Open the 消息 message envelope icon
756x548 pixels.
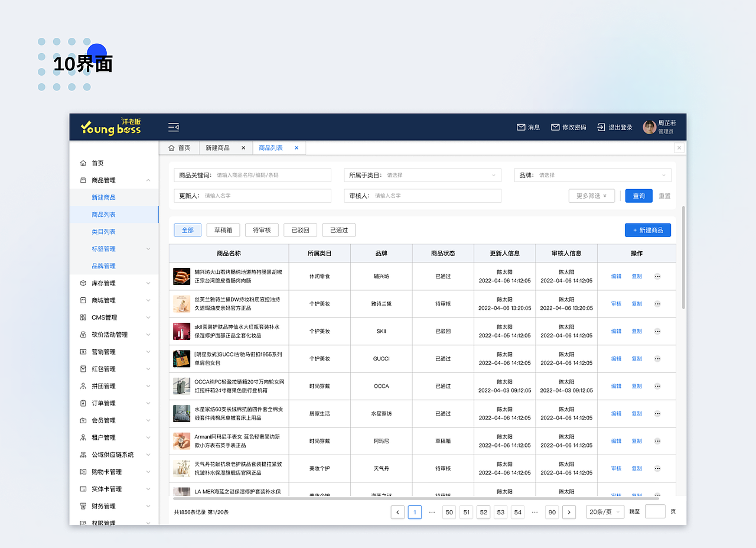(x=520, y=127)
